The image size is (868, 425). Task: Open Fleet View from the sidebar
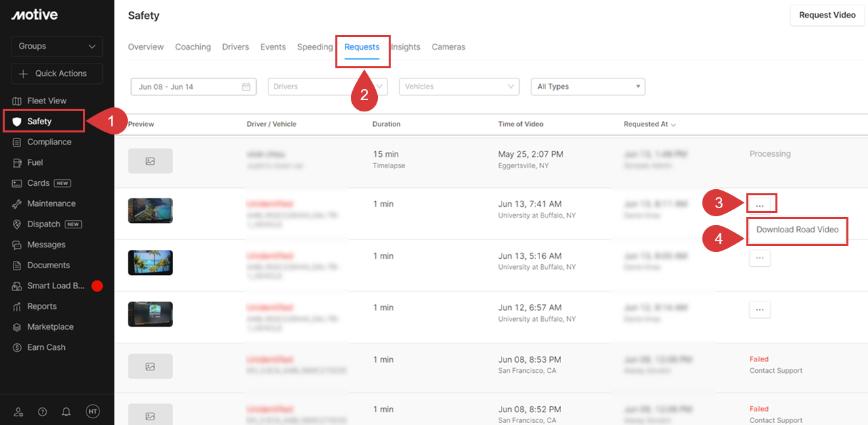click(x=46, y=101)
